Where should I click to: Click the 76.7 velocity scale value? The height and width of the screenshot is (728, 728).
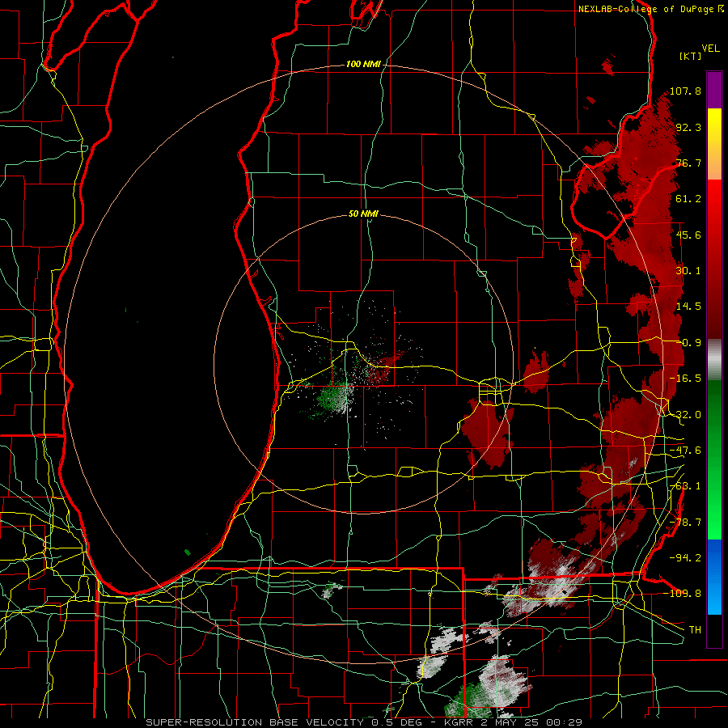coord(688,163)
